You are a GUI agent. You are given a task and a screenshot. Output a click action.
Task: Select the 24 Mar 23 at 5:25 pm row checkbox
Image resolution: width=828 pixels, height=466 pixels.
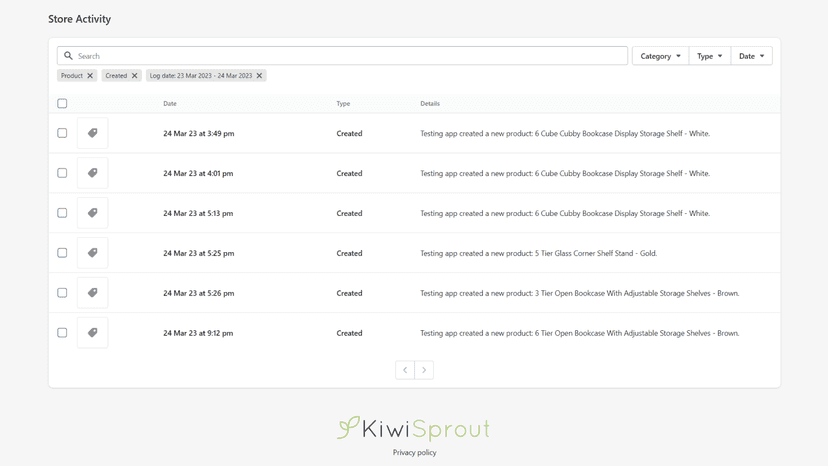click(62, 253)
